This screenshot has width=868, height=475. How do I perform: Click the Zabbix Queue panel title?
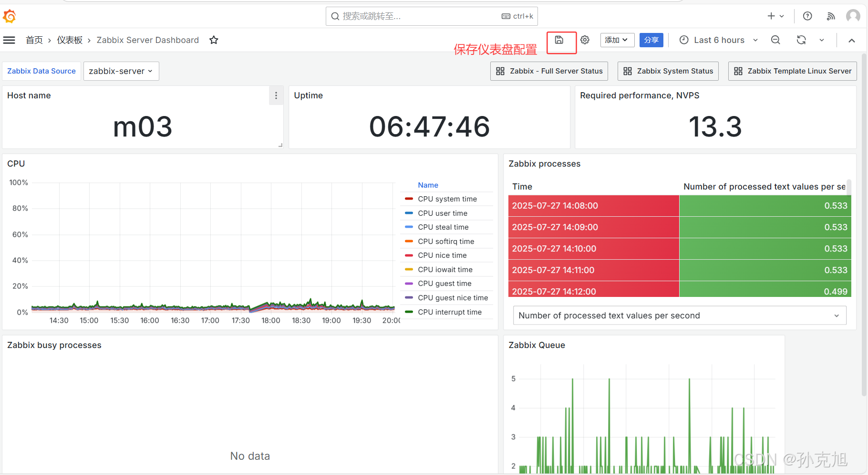click(x=537, y=345)
